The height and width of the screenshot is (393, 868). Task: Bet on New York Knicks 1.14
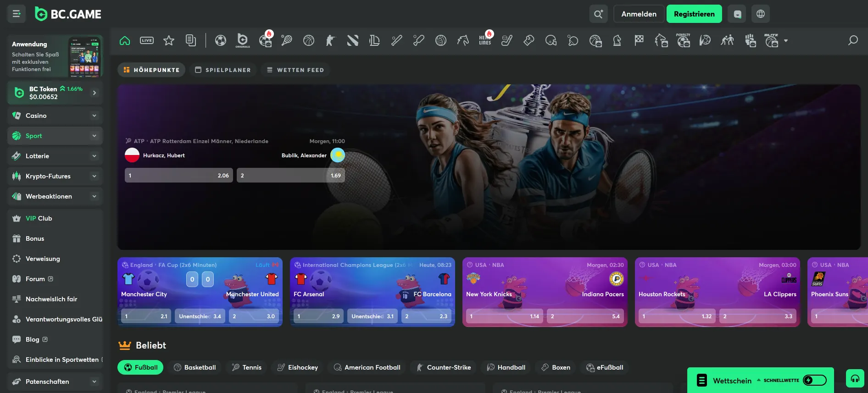[504, 316]
